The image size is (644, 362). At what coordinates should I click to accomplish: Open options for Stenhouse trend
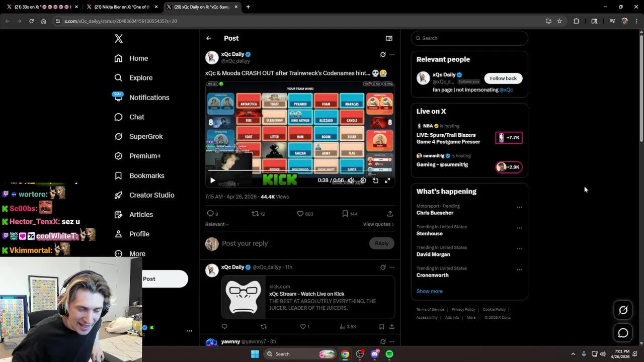pos(519,228)
